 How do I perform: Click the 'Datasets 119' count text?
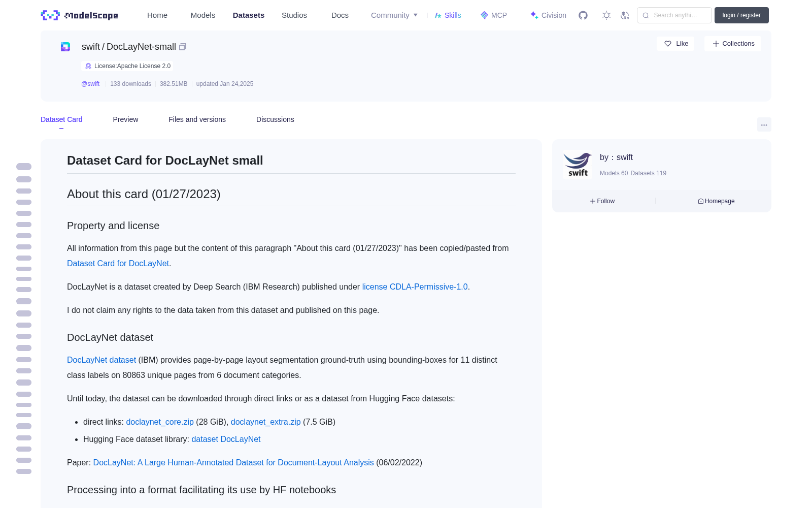pos(648,173)
